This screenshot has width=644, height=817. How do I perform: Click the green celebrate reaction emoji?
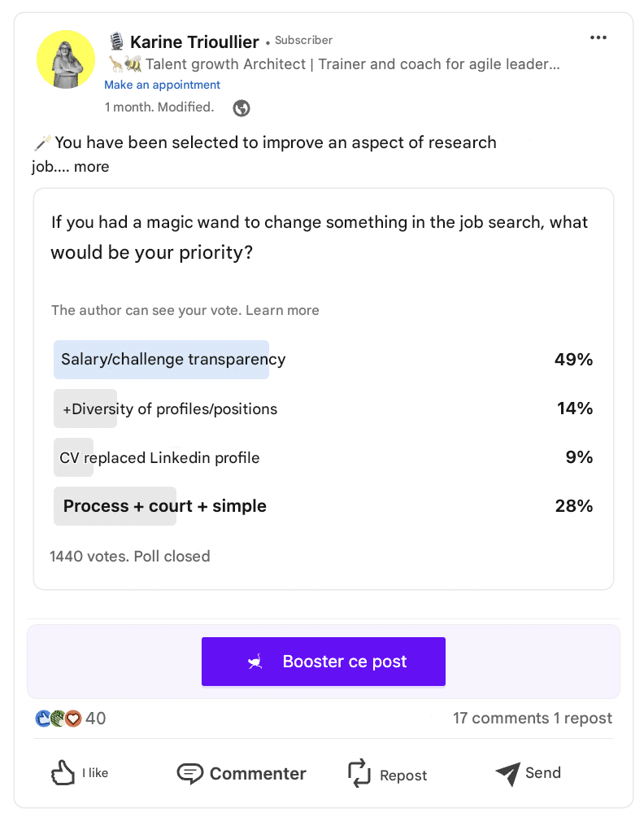55,718
